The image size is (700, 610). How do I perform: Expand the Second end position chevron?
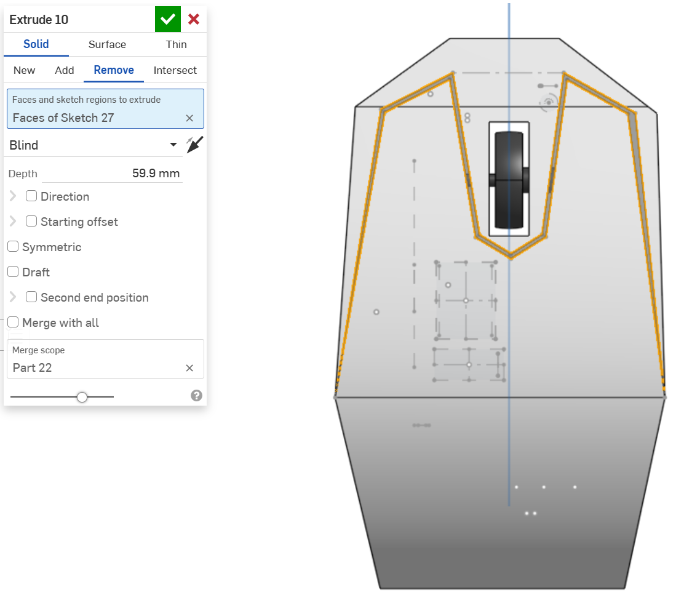13,297
